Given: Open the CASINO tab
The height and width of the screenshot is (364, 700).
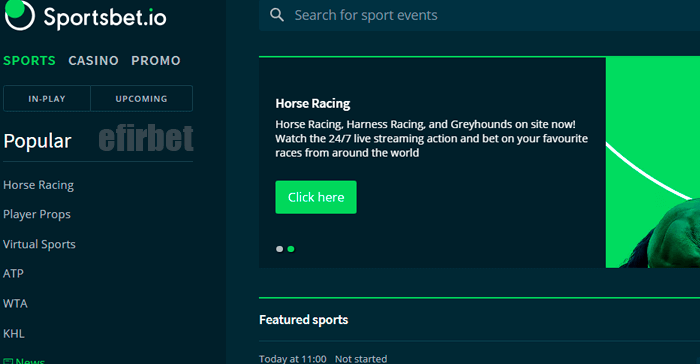Looking at the screenshot, I should point(93,60).
